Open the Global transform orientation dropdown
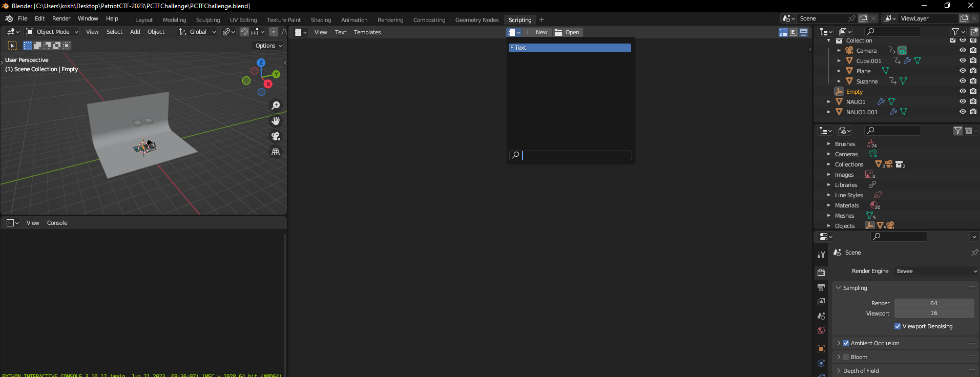The image size is (980, 377). [x=197, y=32]
